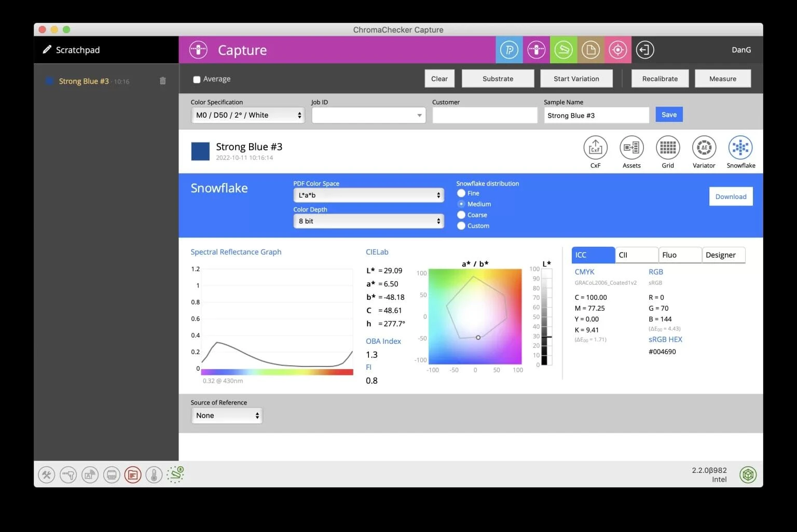
Task: Click the Substrate button
Action: coord(498,79)
